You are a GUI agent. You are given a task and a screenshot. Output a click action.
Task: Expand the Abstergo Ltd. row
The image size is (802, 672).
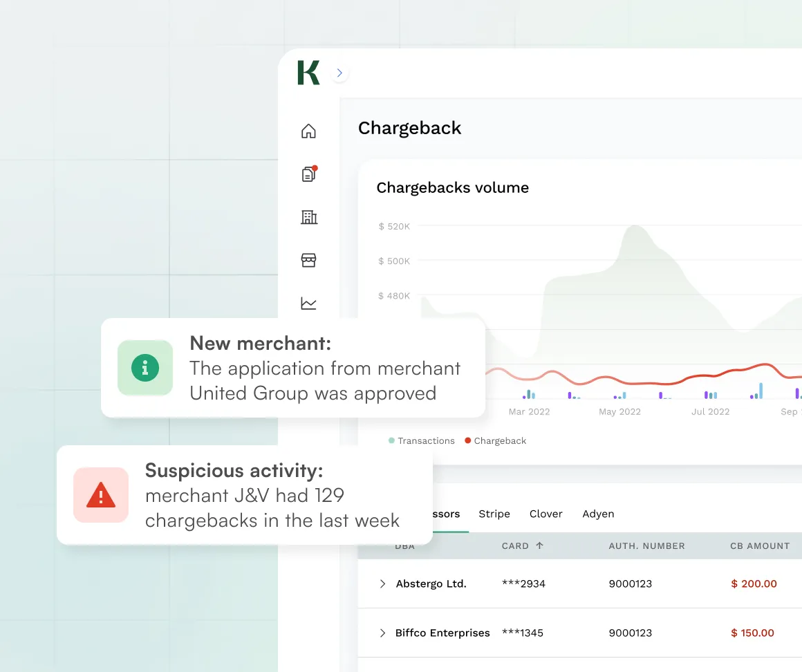tap(382, 584)
